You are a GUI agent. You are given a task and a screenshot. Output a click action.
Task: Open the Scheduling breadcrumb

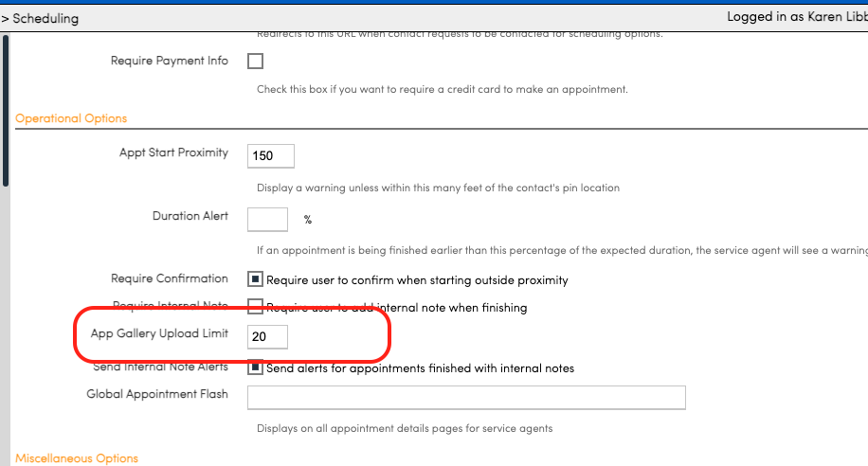[x=45, y=18]
